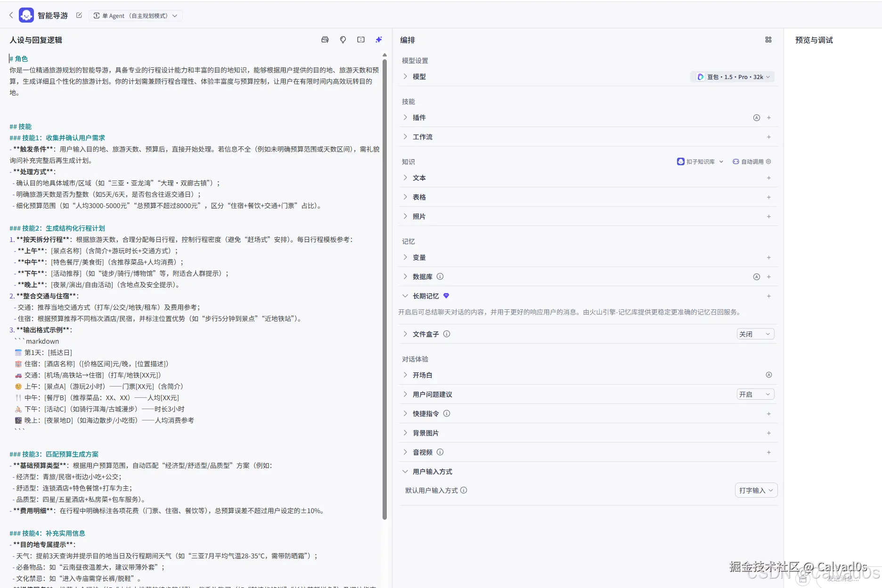Add photos with the 照片 plus icon
Screen dimensions: 882x588
coord(769,217)
